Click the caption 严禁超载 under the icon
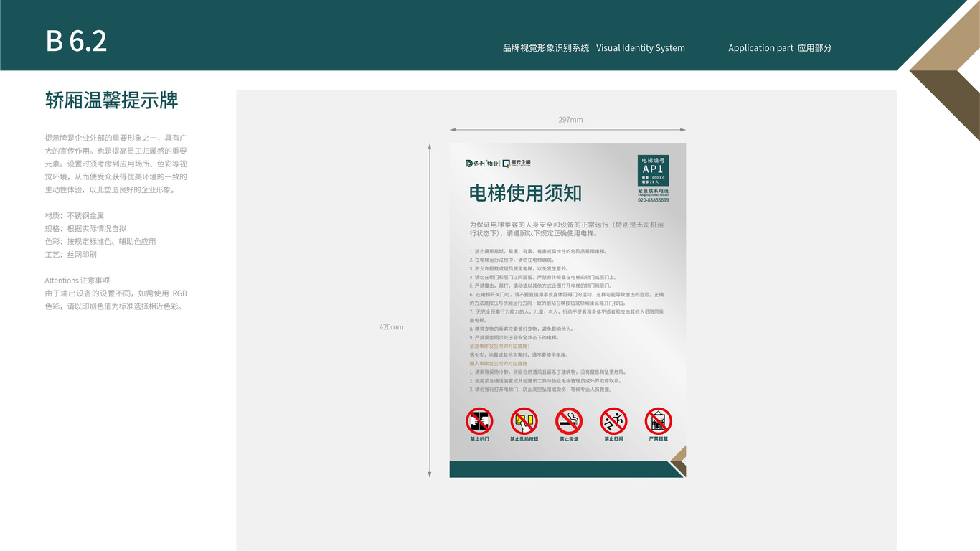 (x=658, y=438)
